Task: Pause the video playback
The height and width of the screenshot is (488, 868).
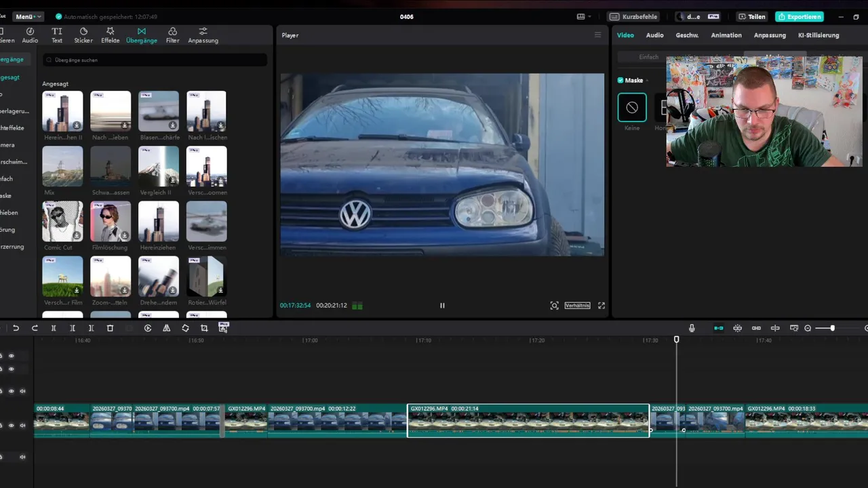Action: 442,306
